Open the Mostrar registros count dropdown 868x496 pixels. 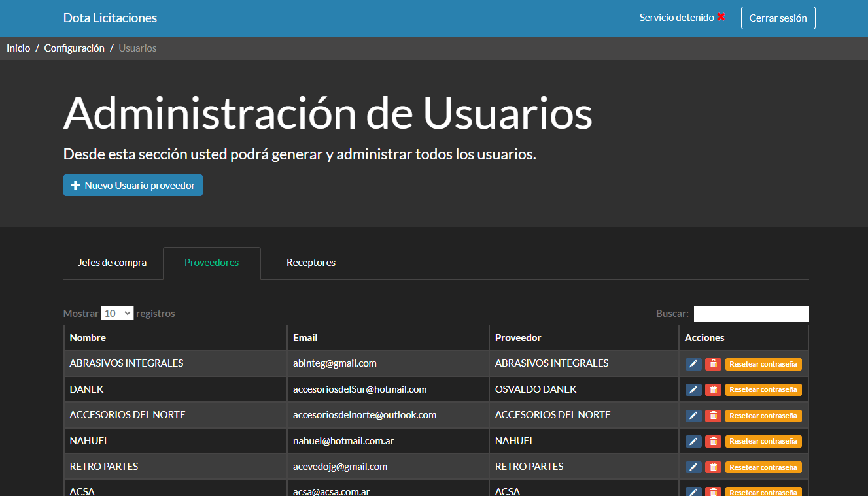click(x=117, y=314)
